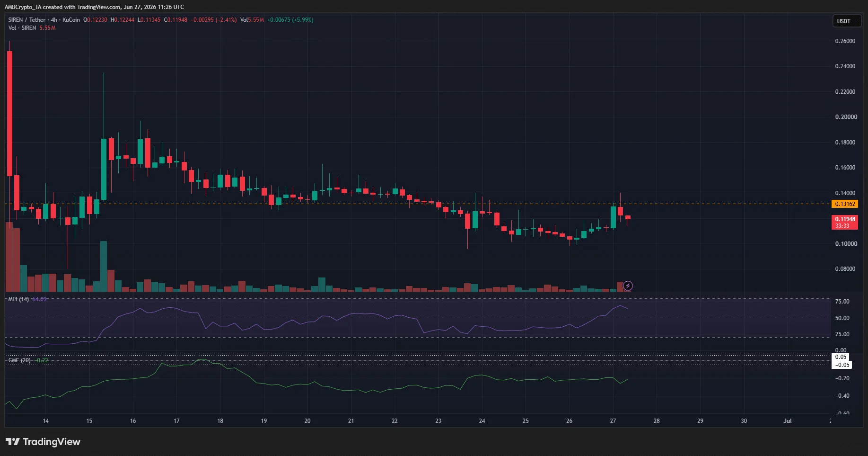Image resolution: width=868 pixels, height=456 pixels.
Task: Click the -0.22 CMF value readout
Action: 42,360
